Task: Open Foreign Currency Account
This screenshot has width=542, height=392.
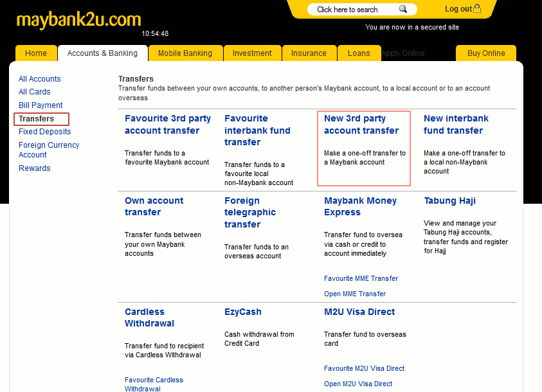Action: pyautogui.click(x=49, y=150)
